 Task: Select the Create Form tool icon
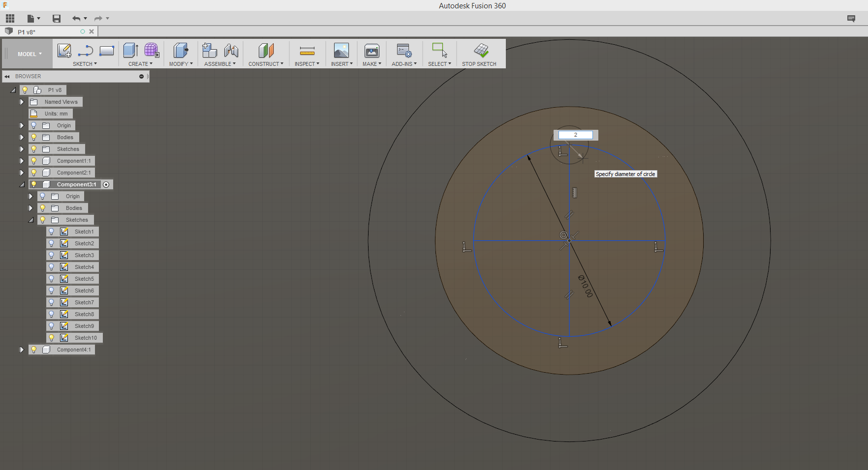click(x=152, y=50)
